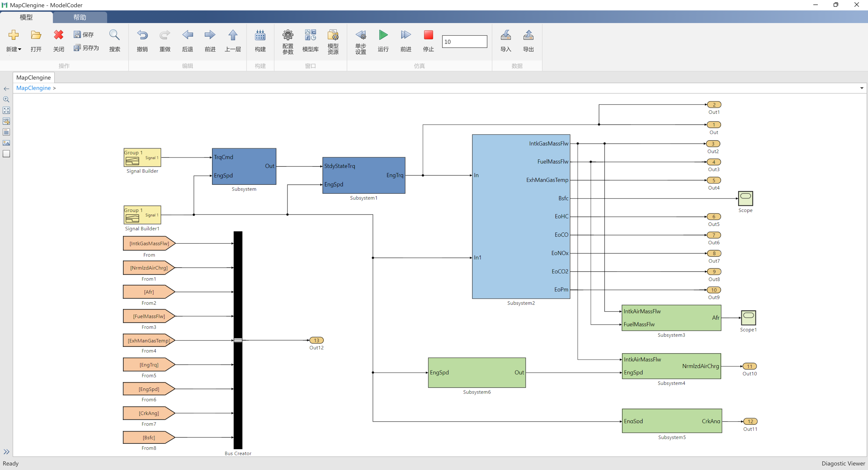The image size is (868, 470).
Task: Switch to the 帮助 ribbon tab
Action: (x=80, y=17)
